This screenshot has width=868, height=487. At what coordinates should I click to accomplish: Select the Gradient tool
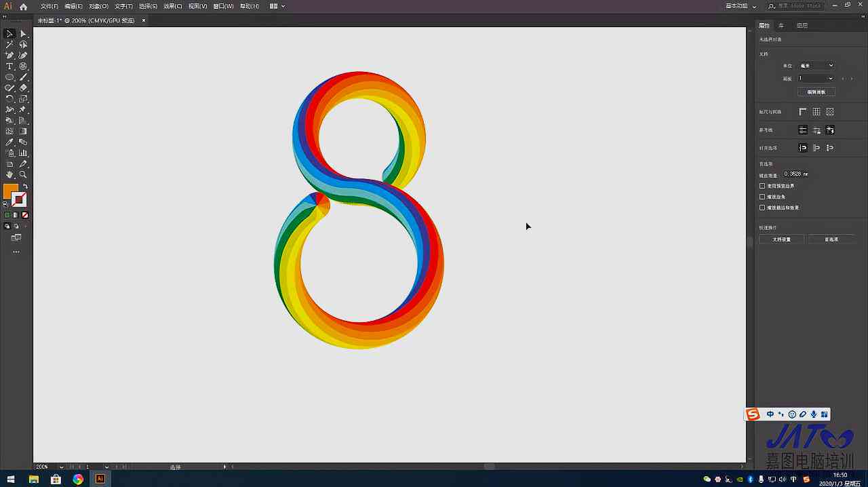23,131
